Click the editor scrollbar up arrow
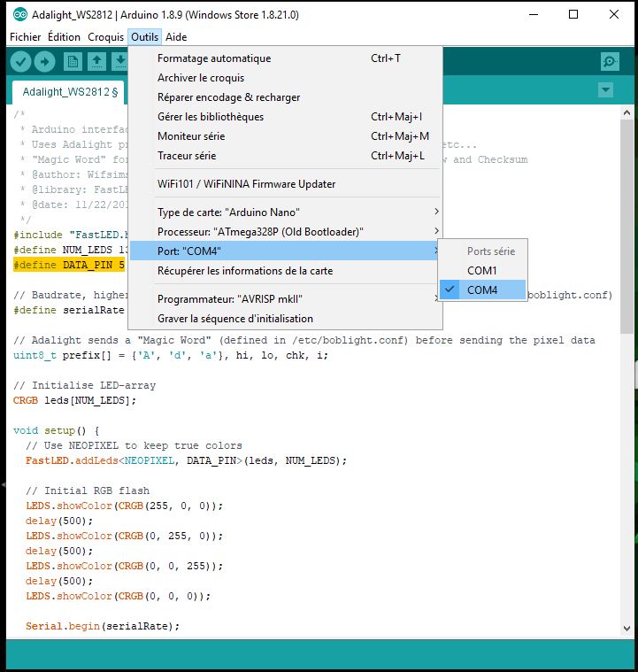 [x=626, y=113]
